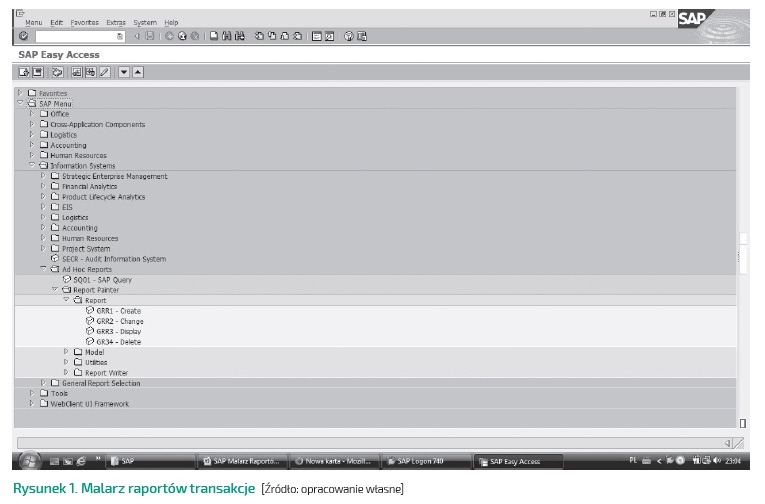
Task: Click the Move Favorites Up arrow
Action: pos(138,72)
